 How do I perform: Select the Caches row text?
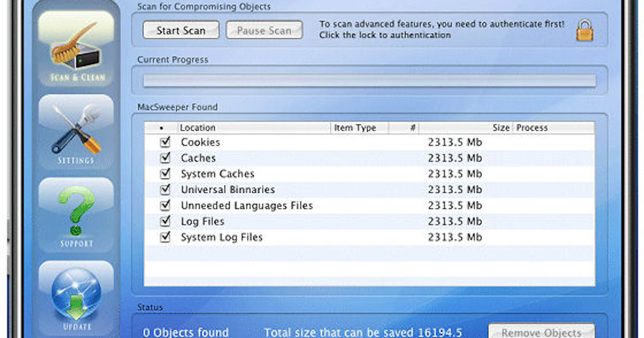tap(198, 158)
